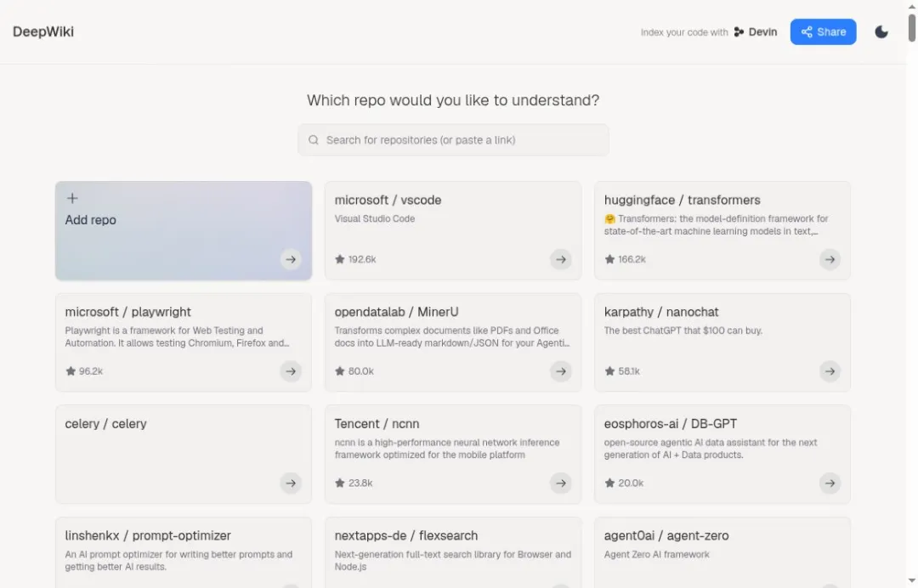This screenshot has width=918, height=588.
Task: Go to DeepWiki home logo
Action: (43, 32)
